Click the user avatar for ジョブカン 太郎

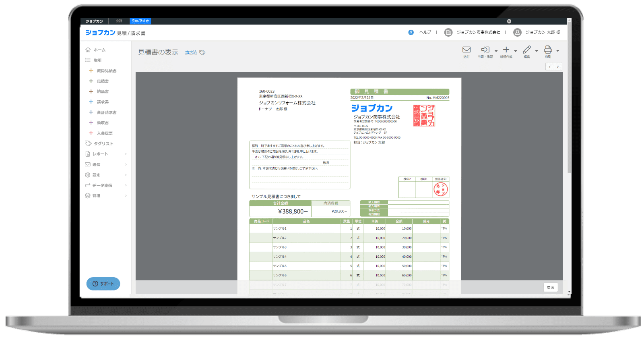point(518,33)
